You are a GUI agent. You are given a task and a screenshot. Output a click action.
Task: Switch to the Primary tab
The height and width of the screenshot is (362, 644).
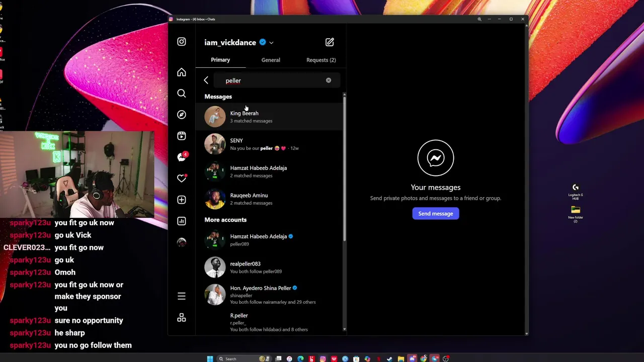(x=220, y=60)
